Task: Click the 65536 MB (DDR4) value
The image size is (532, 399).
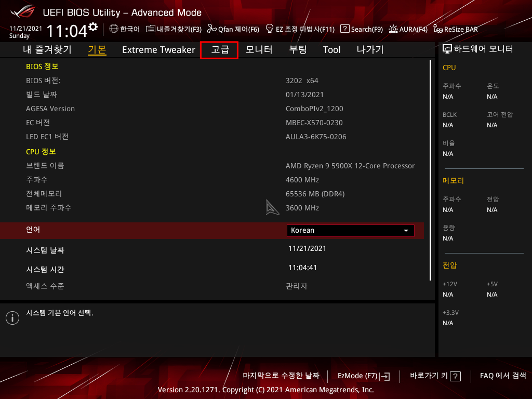Action: [315, 194]
